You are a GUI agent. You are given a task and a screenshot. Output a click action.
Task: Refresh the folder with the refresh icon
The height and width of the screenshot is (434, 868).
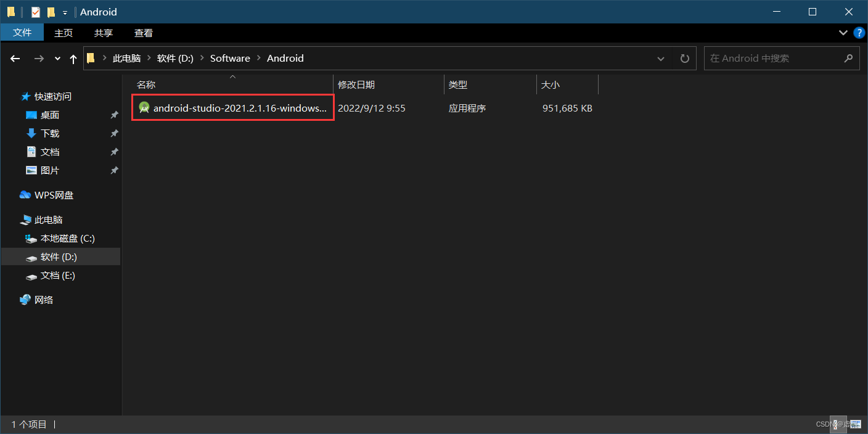[684, 58]
